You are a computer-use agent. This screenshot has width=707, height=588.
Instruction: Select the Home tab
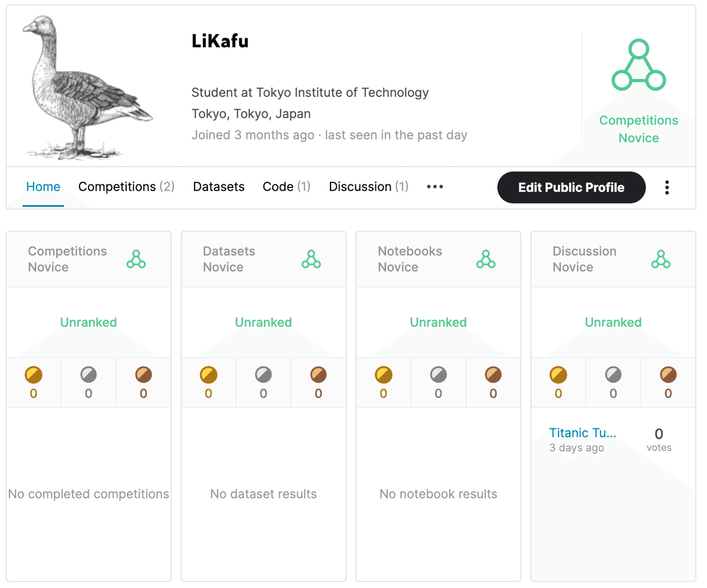tap(43, 187)
